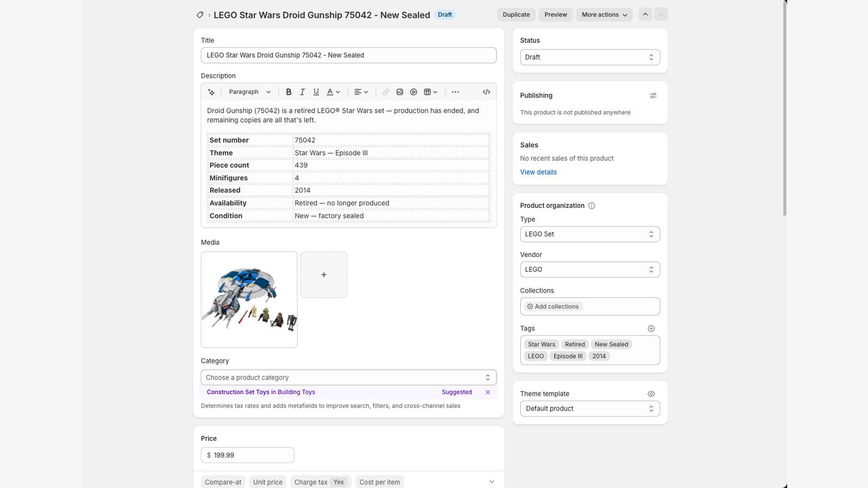
Task: Click the Draft status badge in header
Action: tap(445, 15)
